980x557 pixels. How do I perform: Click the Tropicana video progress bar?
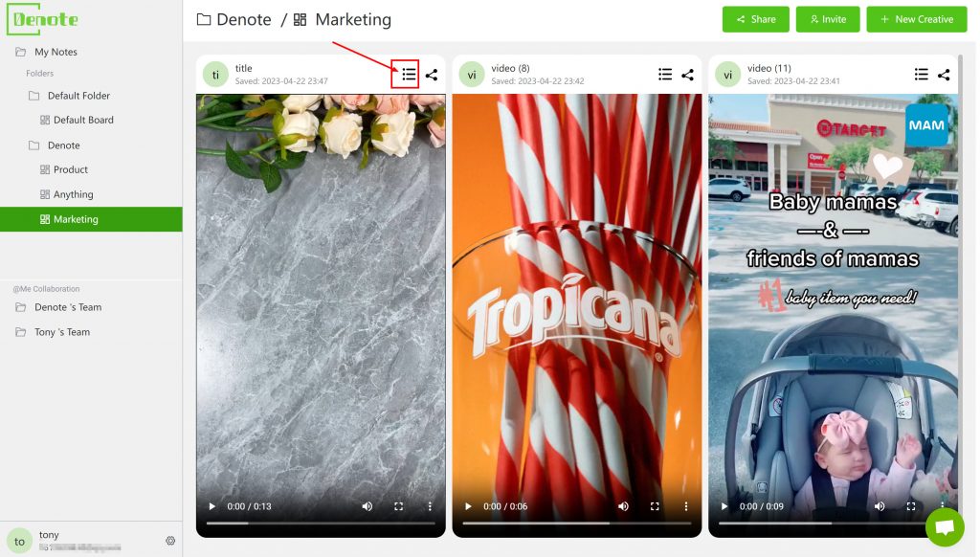point(577,524)
